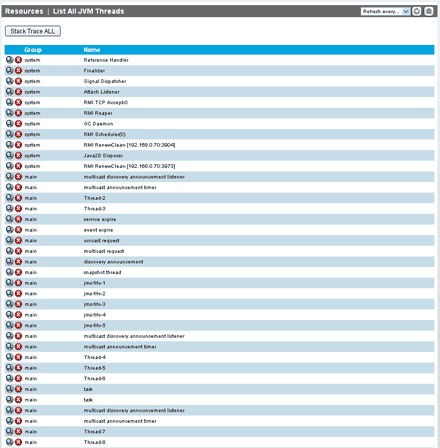Select RMI RenewClean thread ending in 3973

pyautogui.click(x=129, y=166)
